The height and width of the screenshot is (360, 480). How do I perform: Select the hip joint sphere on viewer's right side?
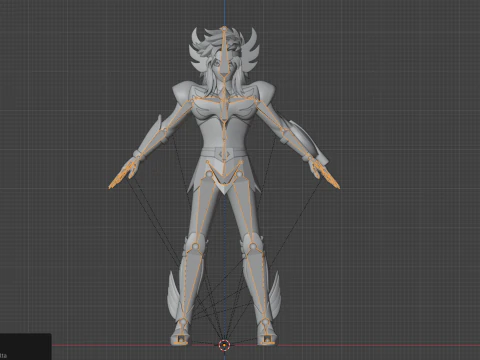(239, 174)
